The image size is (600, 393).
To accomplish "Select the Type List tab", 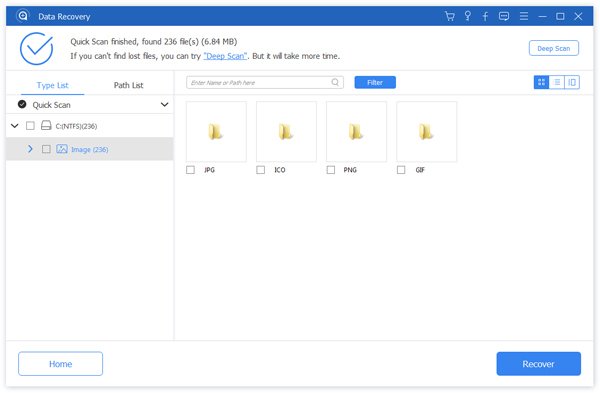I will coord(52,85).
